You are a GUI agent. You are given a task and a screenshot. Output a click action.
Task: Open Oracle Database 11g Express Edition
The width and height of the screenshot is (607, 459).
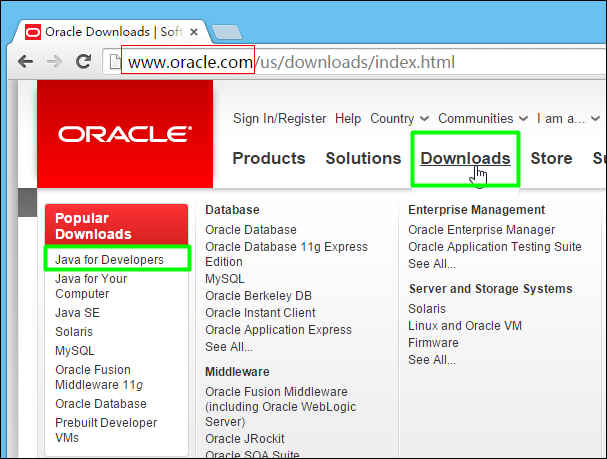(x=286, y=254)
